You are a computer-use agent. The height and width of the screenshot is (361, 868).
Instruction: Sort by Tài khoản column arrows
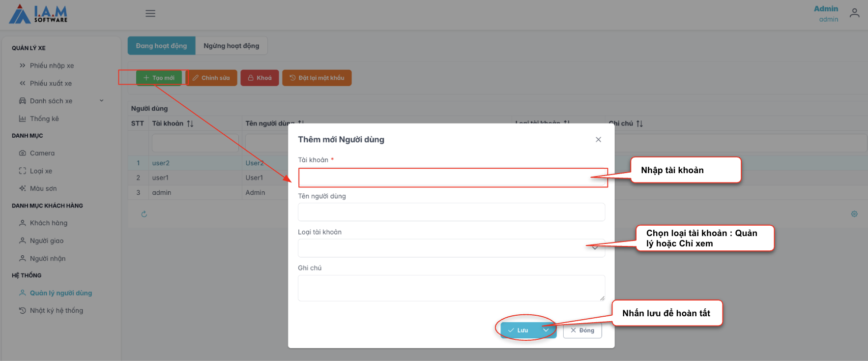190,123
